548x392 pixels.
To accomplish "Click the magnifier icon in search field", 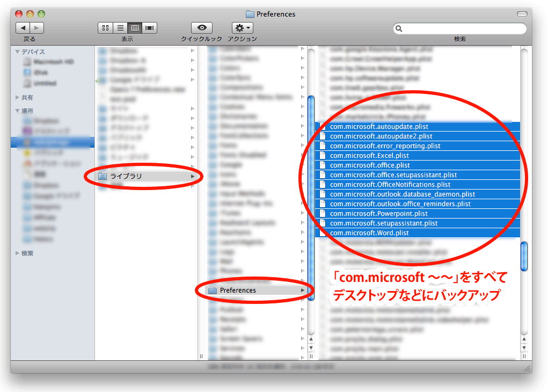I will (399, 28).
